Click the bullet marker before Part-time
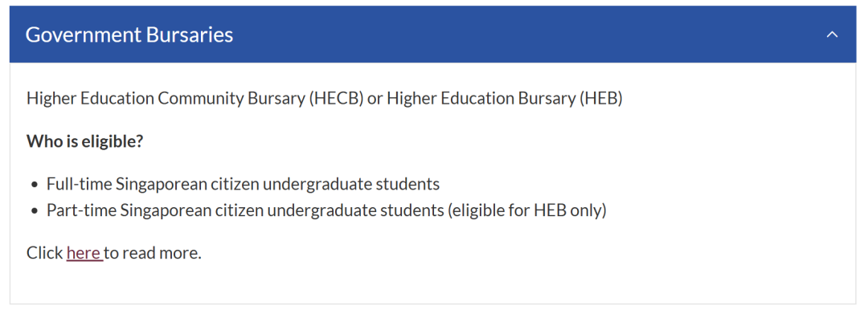 pos(35,211)
